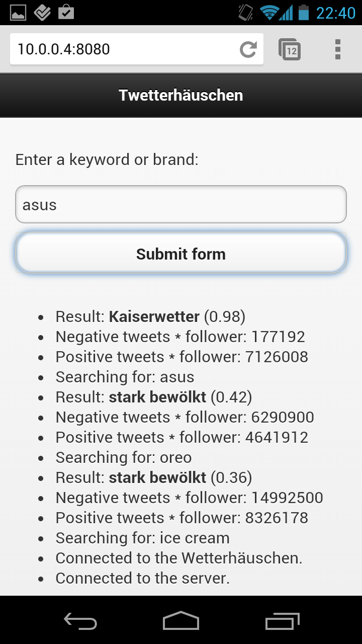Tap the clock showing 22:40
The image size is (362, 644).
335,13
